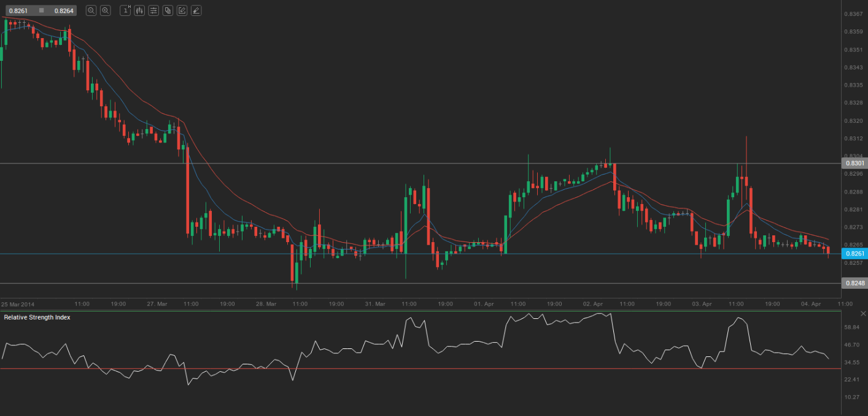Zoom in the chart
The image size is (868, 416).
105,10
